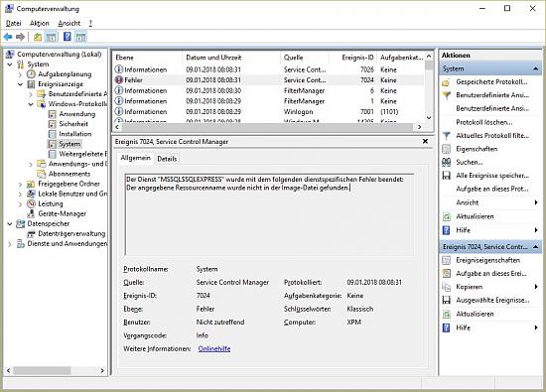The image size is (546, 392).
Task: Open the Datei menu
Action: pos(14,24)
